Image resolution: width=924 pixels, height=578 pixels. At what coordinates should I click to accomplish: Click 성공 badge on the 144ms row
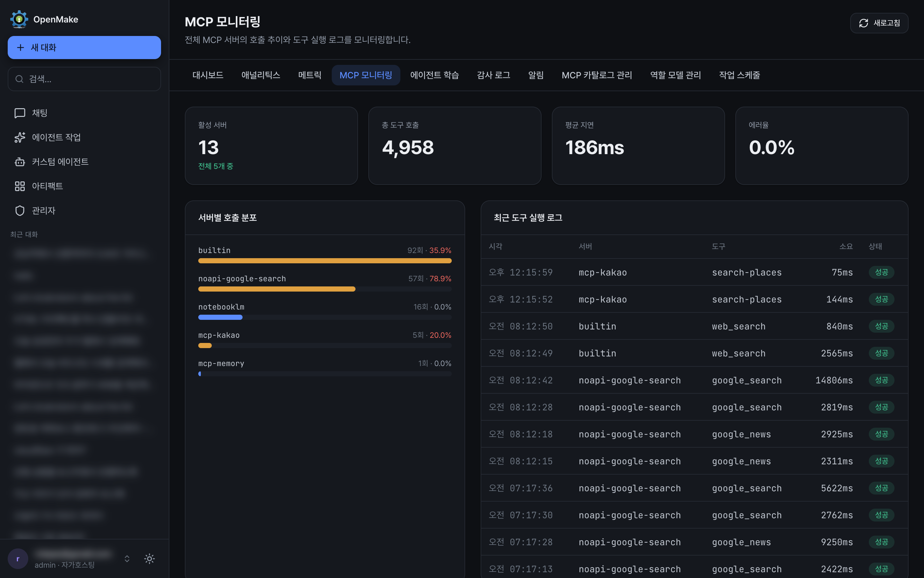(881, 299)
